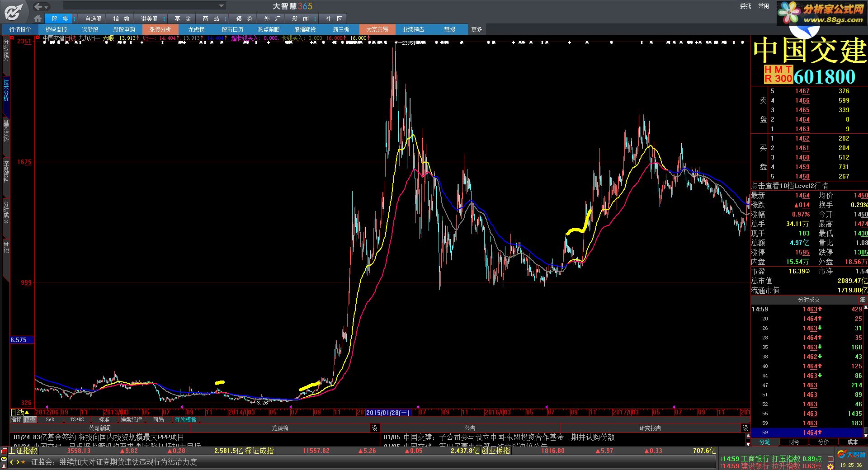Click 常用 at top right

[x=764, y=6]
